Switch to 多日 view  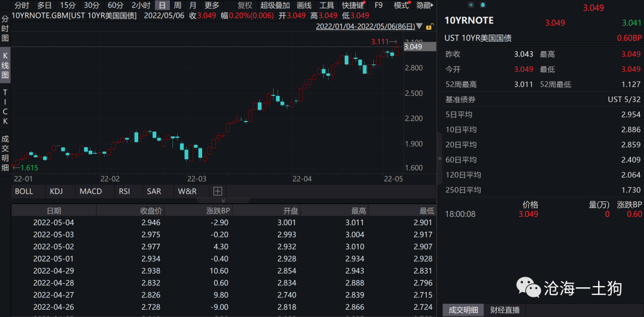point(44,6)
